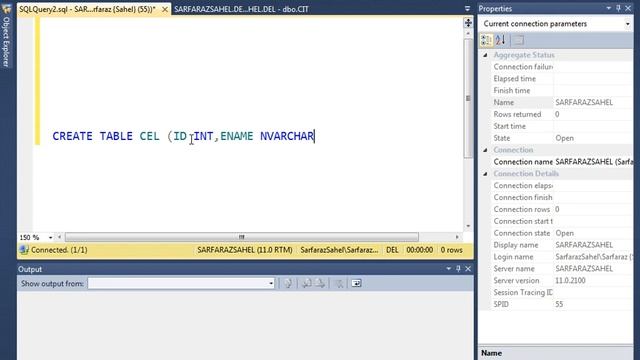Select the Finish time property row
Viewport: 640px width, 360px height.
(x=562, y=90)
